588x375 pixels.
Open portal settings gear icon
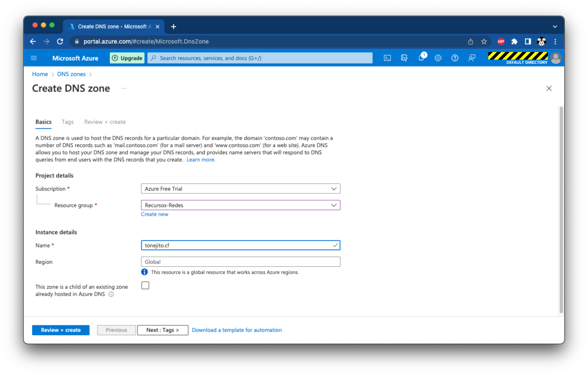pos(438,58)
